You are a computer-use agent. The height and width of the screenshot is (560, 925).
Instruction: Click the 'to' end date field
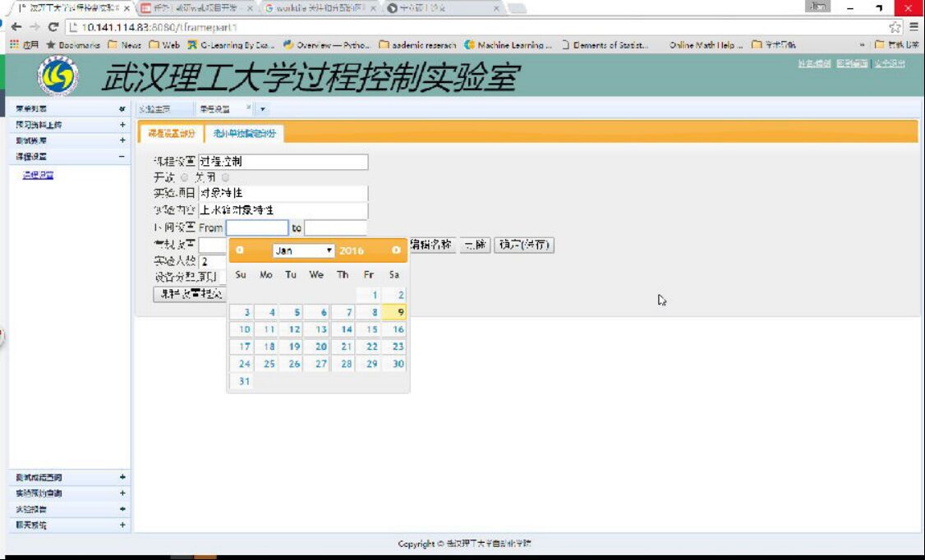336,227
